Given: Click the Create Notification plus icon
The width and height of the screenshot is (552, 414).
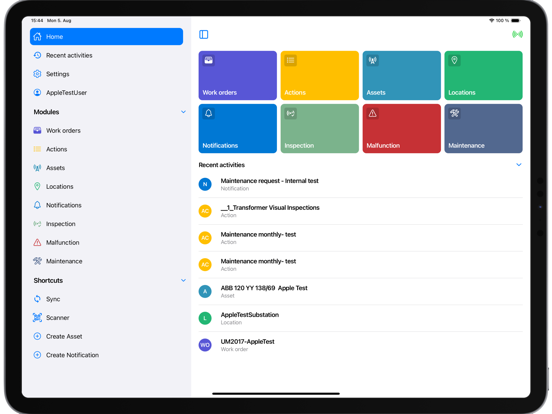Looking at the screenshot, I should 37,355.
